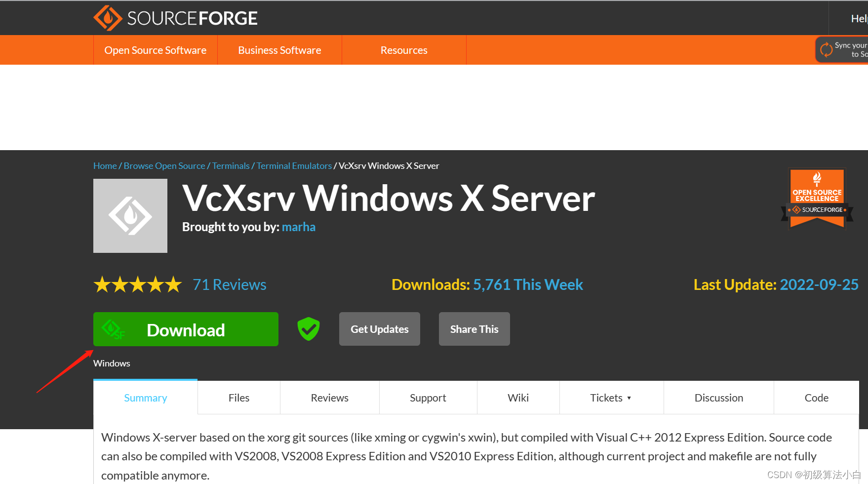Click the Get Updates button

(379, 329)
